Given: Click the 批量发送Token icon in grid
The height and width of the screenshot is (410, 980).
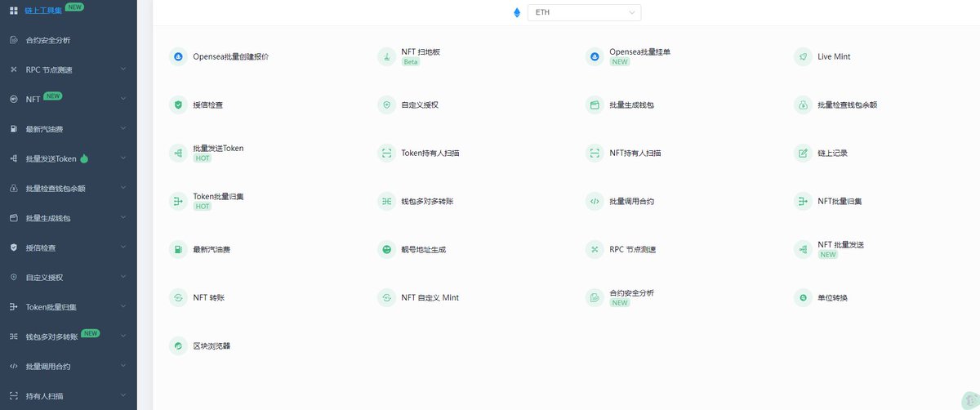Looking at the screenshot, I should tap(178, 154).
